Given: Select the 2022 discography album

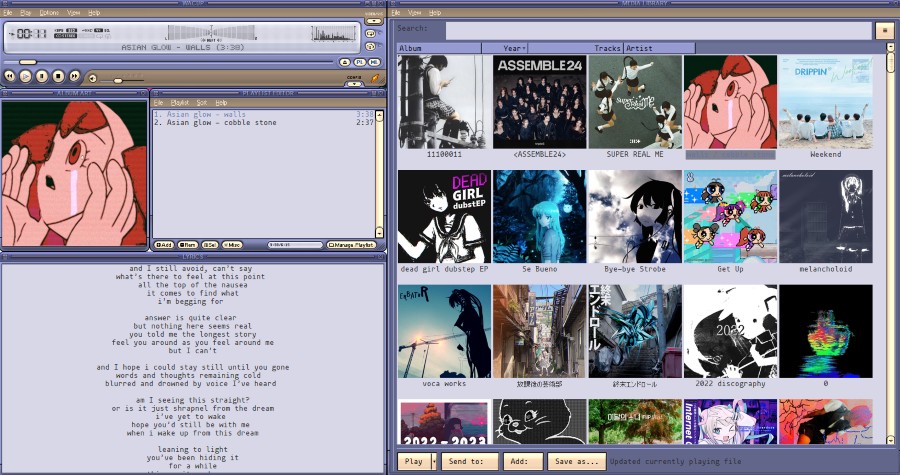Looking at the screenshot, I should [x=730, y=331].
